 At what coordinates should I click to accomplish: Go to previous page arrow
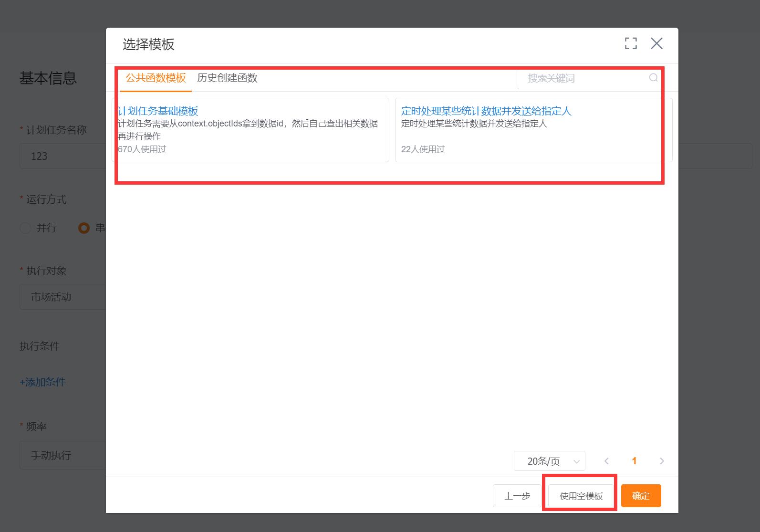pyautogui.click(x=606, y=461)
